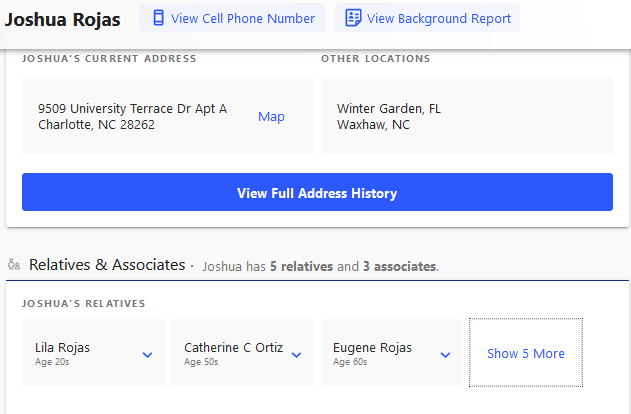Screen dimensions: 631x414
Task: Click the Age 60s label
Action: tap(350, 362)
